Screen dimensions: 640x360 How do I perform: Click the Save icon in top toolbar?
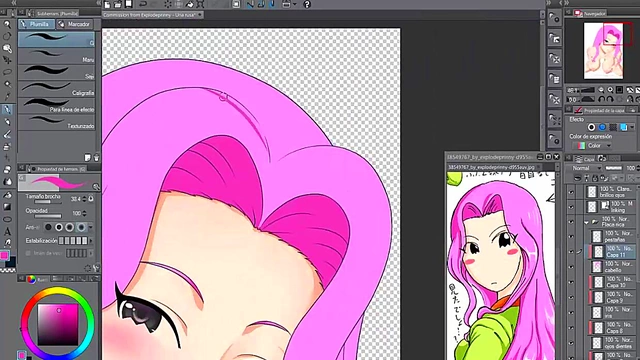tap(129, 4)
